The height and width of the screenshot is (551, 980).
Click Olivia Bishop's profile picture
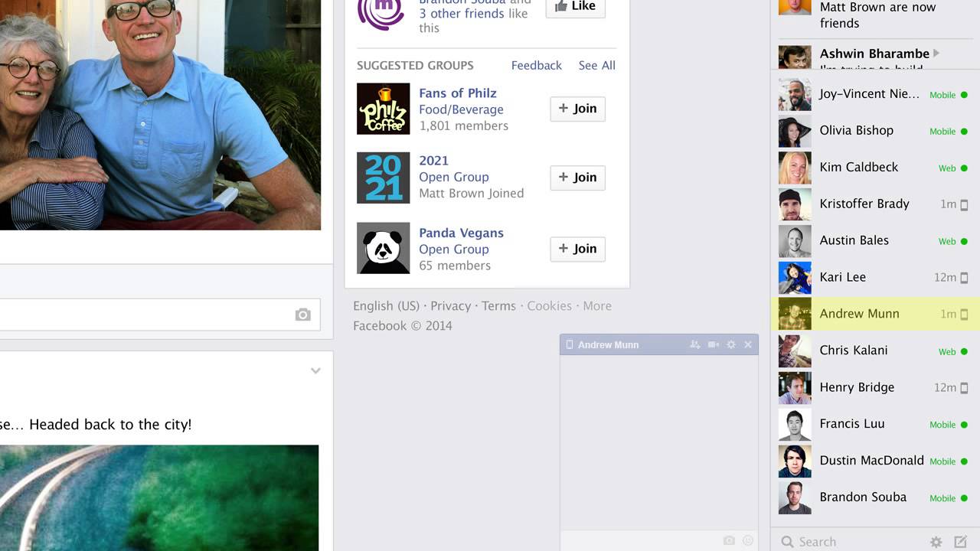click(x=795, y=131)
